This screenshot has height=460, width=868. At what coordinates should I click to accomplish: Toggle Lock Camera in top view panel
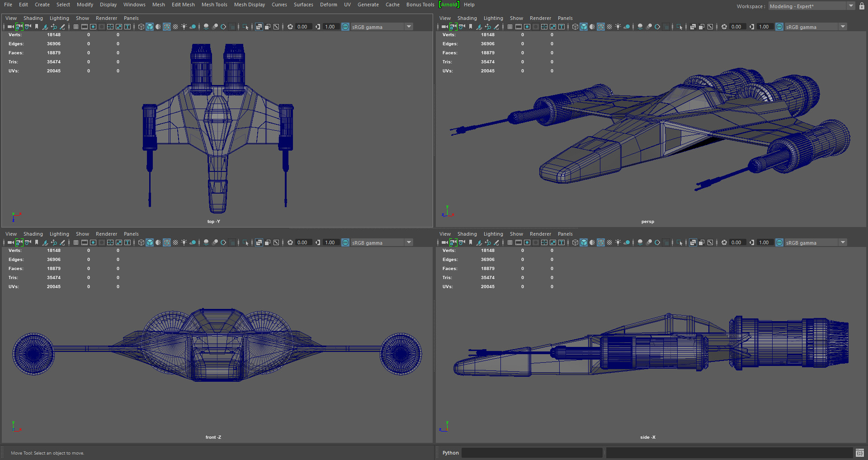(x=19, y=27)
